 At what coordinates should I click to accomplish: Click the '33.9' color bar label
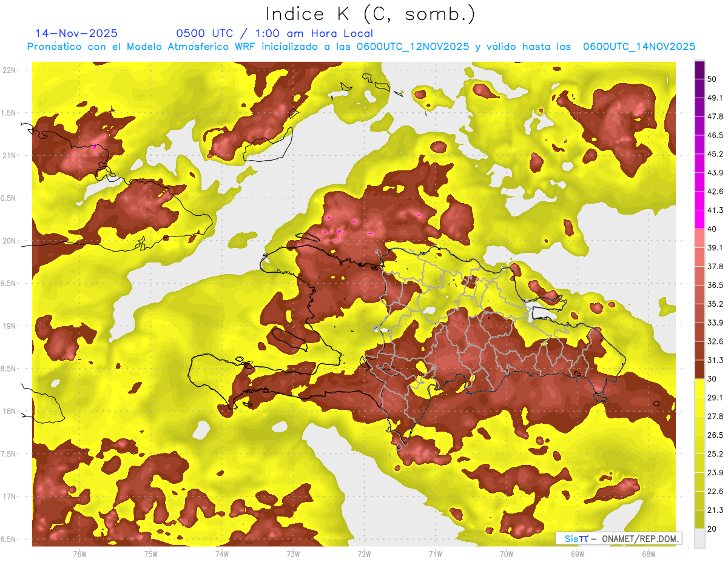(715, 323)
